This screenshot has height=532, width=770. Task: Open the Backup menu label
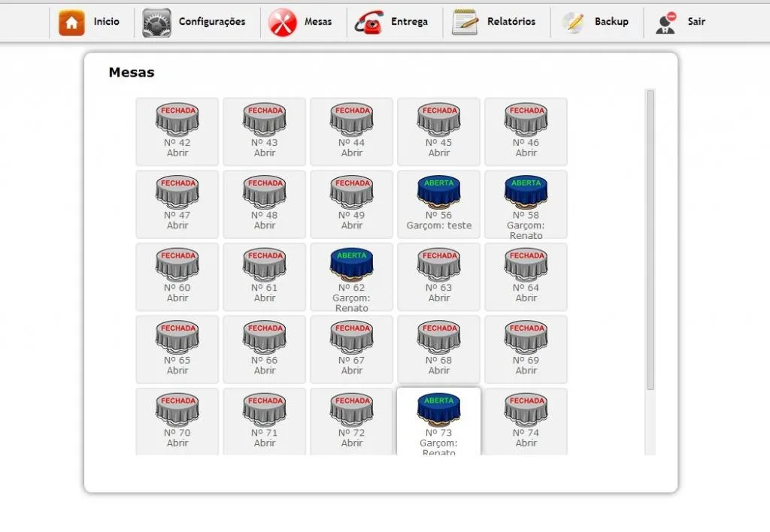click(x=611, y=22)
